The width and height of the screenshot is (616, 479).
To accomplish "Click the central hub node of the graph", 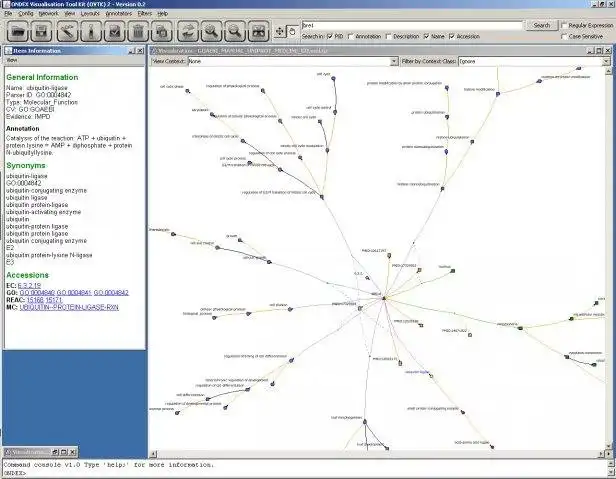I will 384,298.
